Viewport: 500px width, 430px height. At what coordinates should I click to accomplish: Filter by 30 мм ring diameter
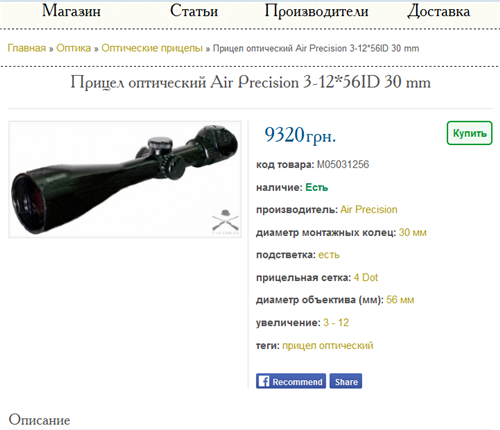pos(413,232)
